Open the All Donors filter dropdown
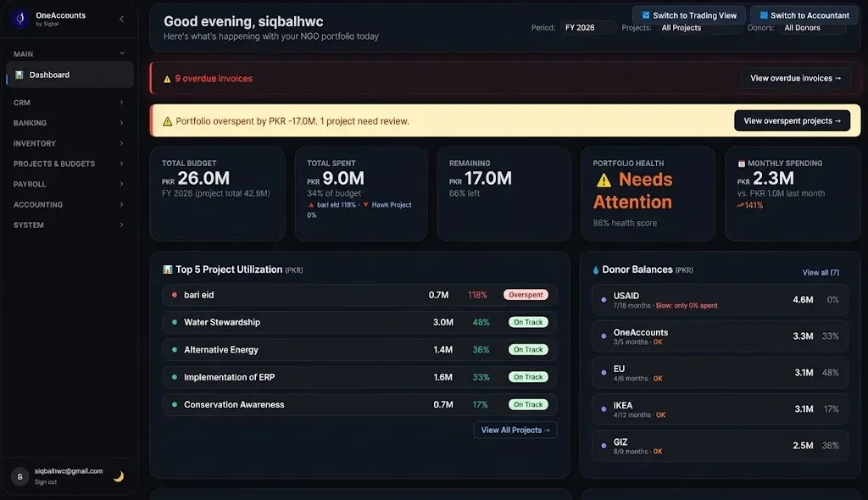This screenshot has width=868, height=500. click(812, 28)
